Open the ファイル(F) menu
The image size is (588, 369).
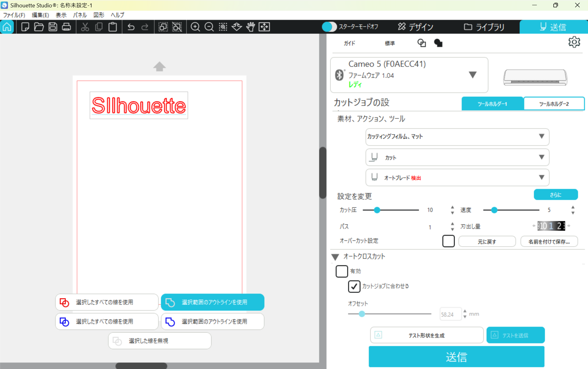(x=14, y=15)
